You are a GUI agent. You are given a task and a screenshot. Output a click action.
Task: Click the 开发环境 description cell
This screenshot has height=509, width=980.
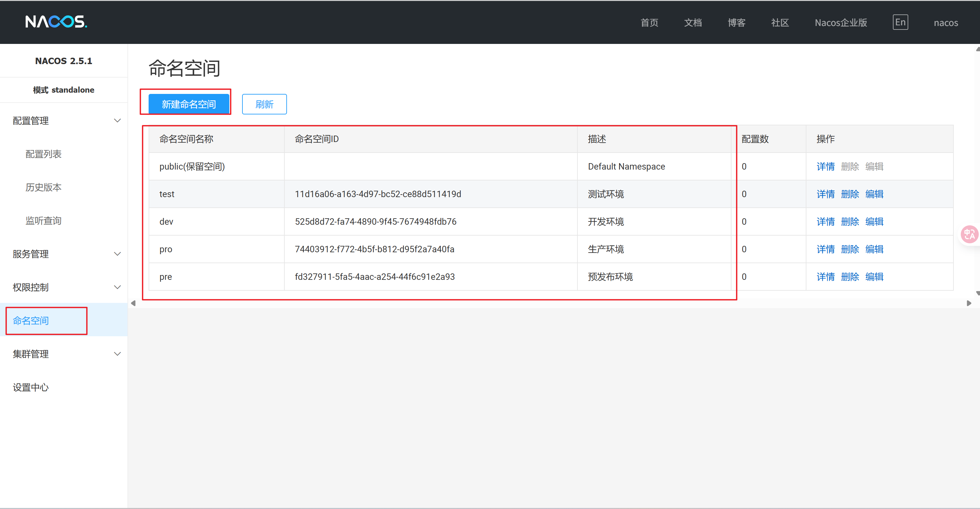coord(654,221)
